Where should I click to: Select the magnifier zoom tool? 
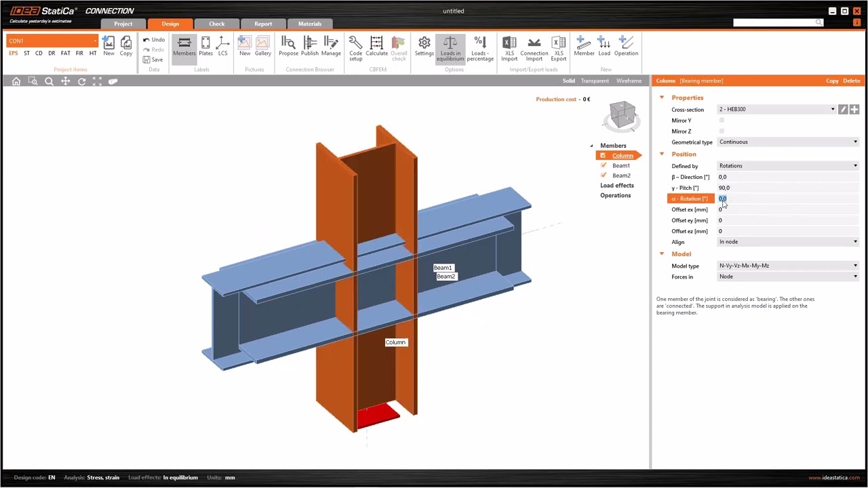pyautogui.click(x=49, y=81)
